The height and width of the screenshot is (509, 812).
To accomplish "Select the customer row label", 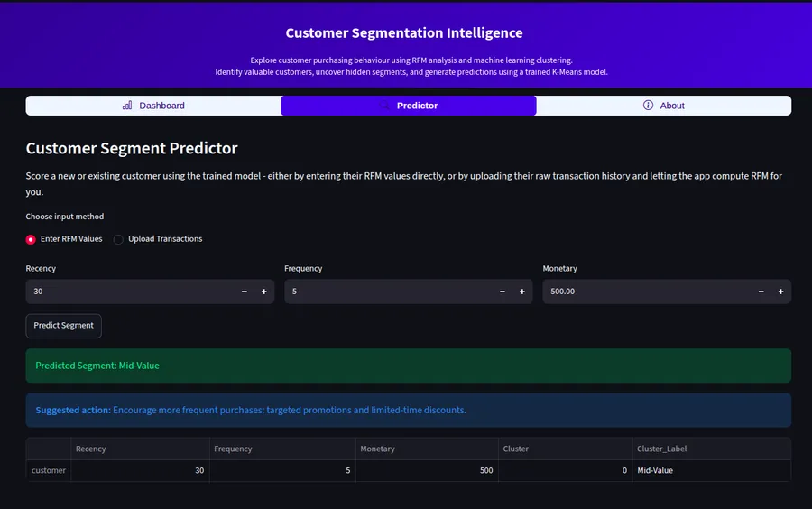I will click(x=49, y=471).
